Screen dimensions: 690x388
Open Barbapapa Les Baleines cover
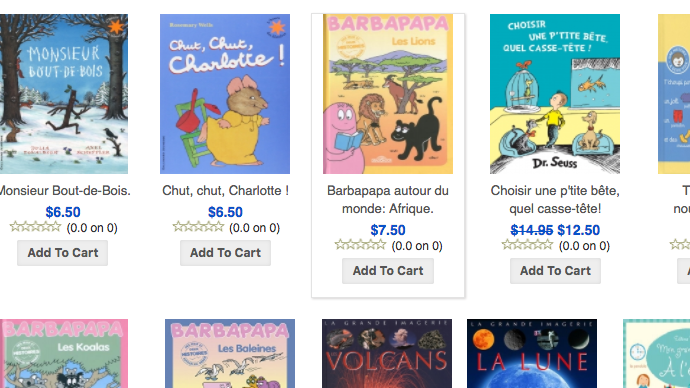pyautogui.click(x=230, y=354)
